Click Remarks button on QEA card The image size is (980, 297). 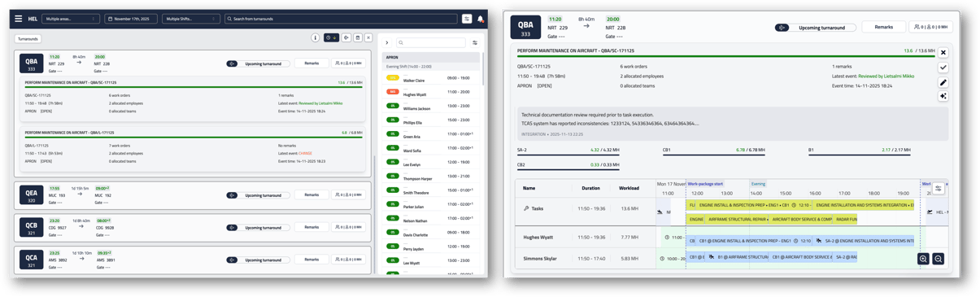[311, 194]
